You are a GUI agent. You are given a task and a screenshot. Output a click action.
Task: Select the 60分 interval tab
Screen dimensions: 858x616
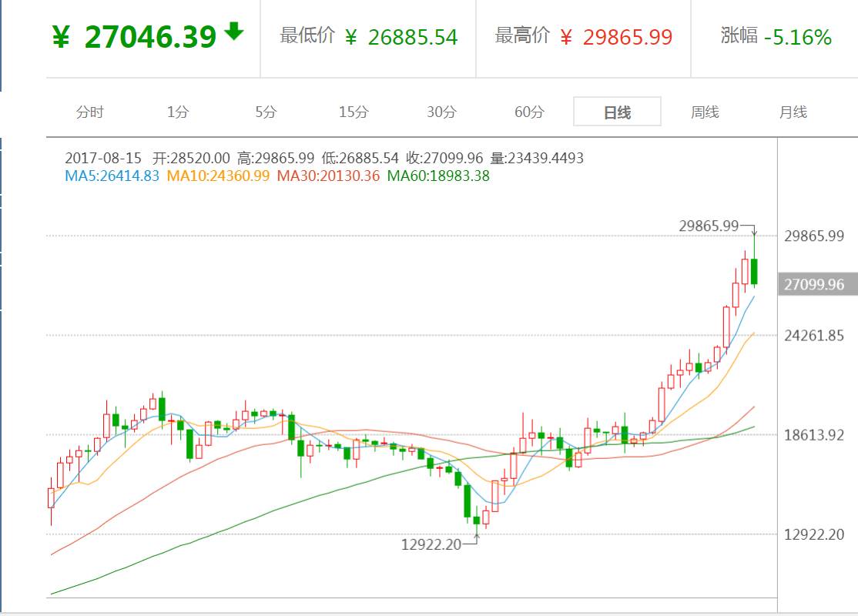(529, 112)
